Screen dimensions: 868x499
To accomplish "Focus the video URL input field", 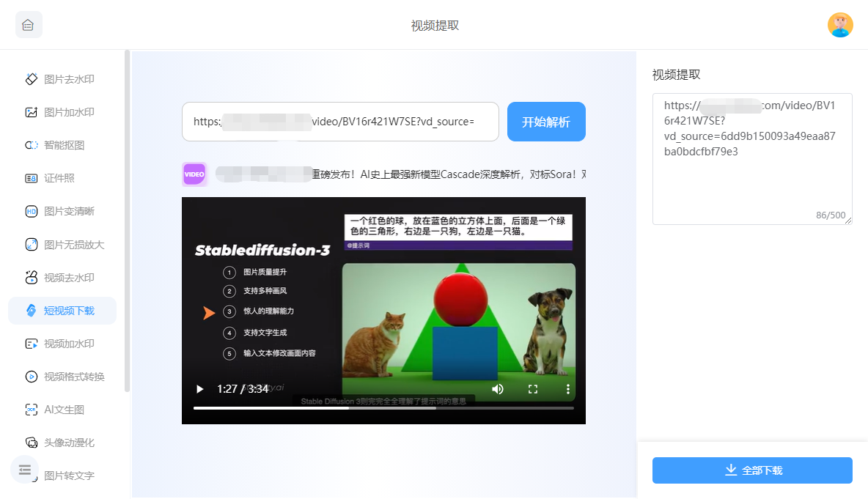I will click(340, 122).
